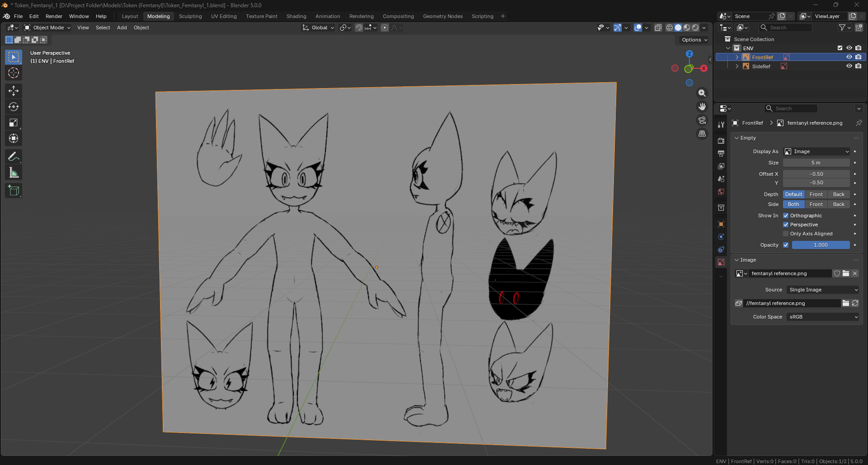Switch to the Sculpting workspace tab
The image size is (868, 465).
click(x=190, y=16)
